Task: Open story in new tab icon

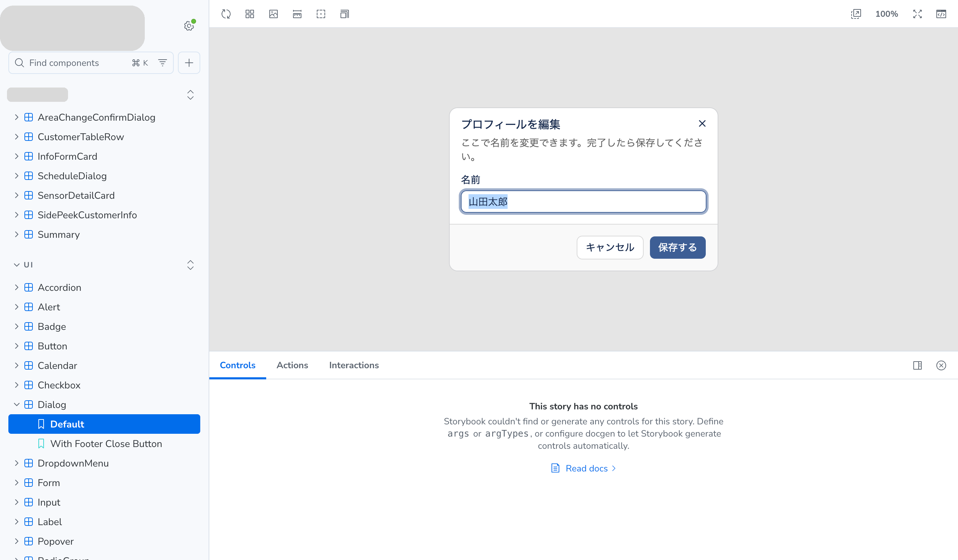Action: coord(856,14)
